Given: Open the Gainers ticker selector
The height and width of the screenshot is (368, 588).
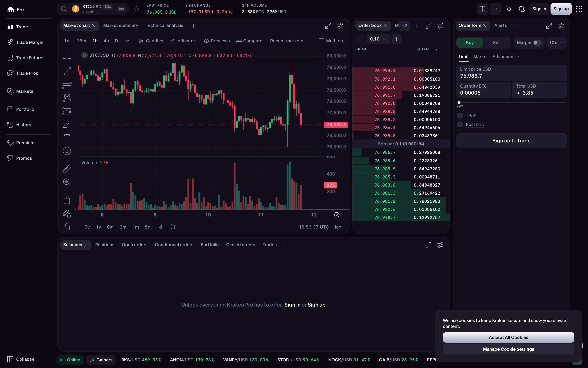Looking at the screenshot, I should 101,360.
